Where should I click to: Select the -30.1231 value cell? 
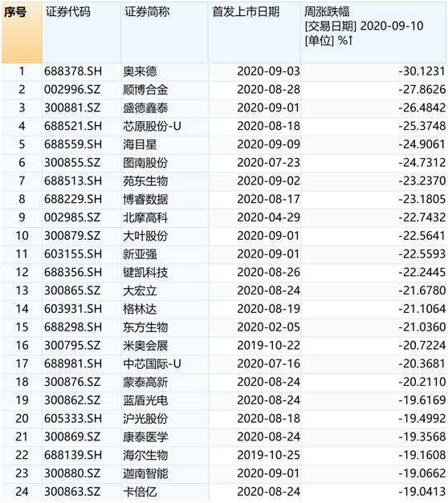pyautogui.click(x=422, y=71)
